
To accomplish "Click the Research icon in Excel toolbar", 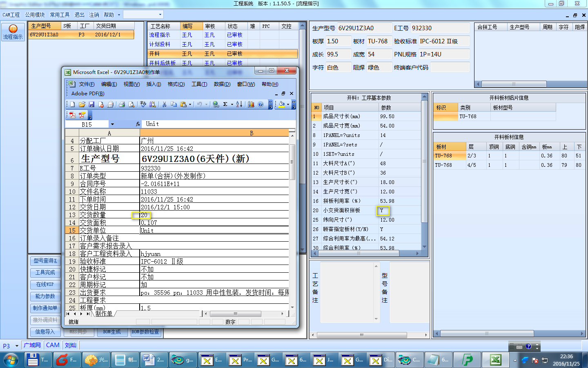I will click(152, 104).
